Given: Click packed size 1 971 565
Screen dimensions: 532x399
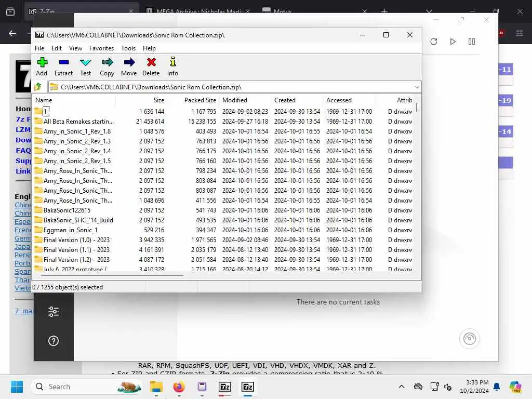Looking at the screenshot, I should pos(204,240).
